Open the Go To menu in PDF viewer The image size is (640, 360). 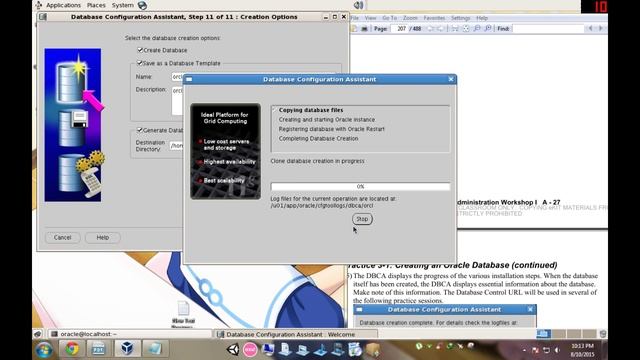389,18
